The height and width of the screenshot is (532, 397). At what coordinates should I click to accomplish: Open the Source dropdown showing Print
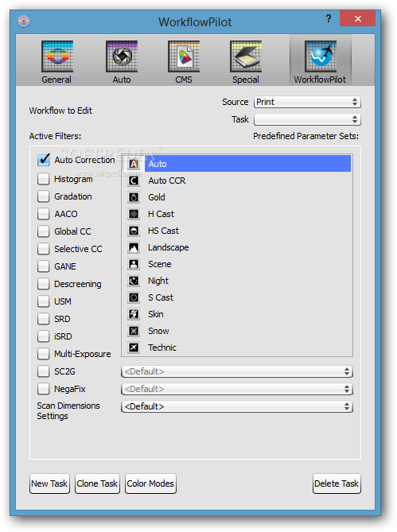307,102
